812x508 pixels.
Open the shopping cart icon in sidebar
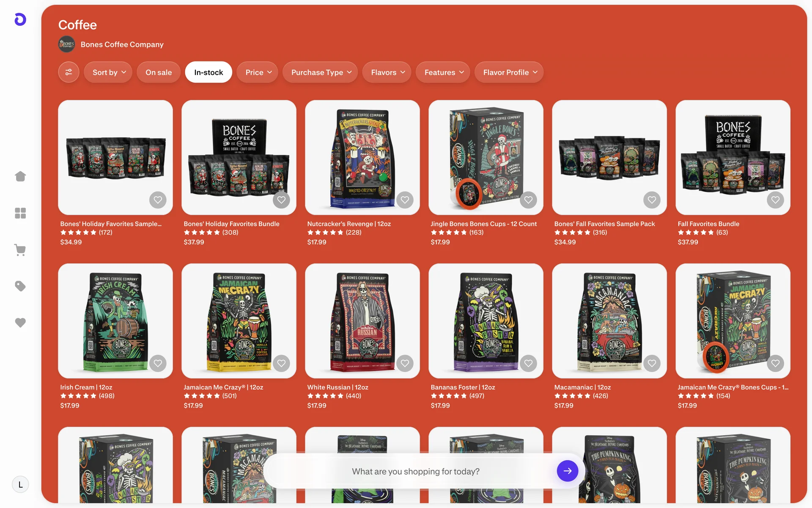(x=20, y=250)
